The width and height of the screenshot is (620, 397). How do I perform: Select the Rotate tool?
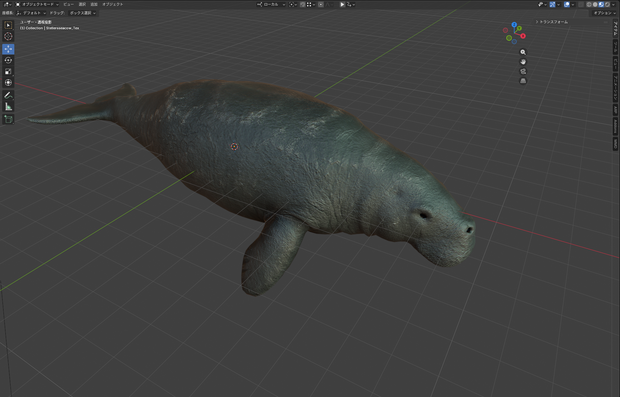pos(8,60)
